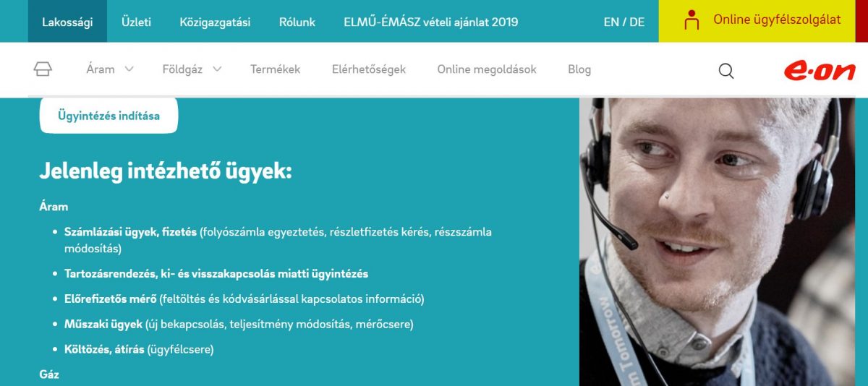The height and width of the screenshot is (386, 868).
Task: Click the E.ON logo
Action: (820, 70)
